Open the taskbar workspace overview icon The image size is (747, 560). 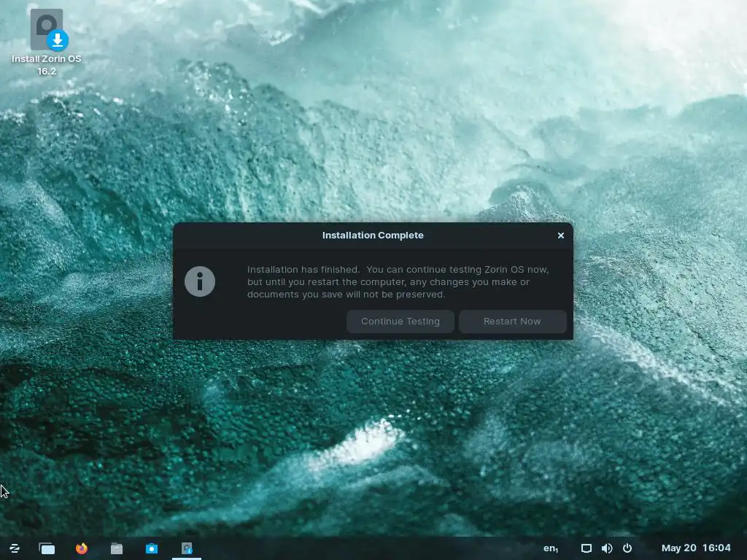[x=47, y=548]
